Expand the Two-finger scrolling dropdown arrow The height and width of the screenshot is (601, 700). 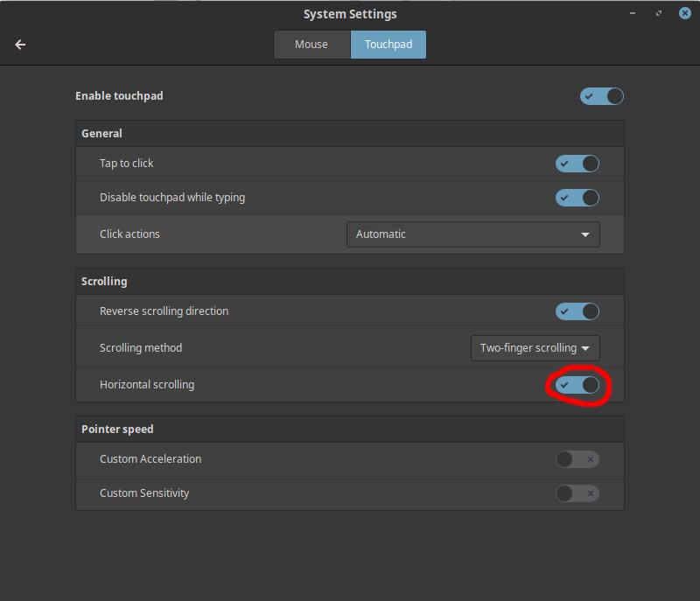[x=585, y=348]
